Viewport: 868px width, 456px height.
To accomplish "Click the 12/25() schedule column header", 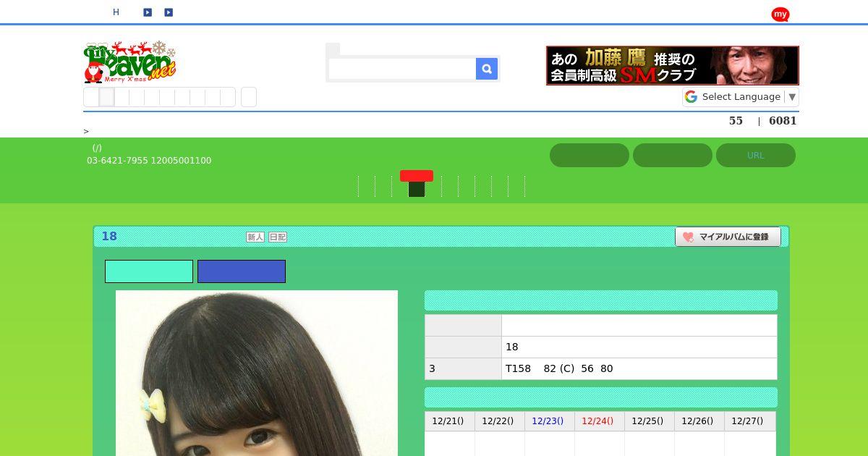I will (x=649, y=421).
